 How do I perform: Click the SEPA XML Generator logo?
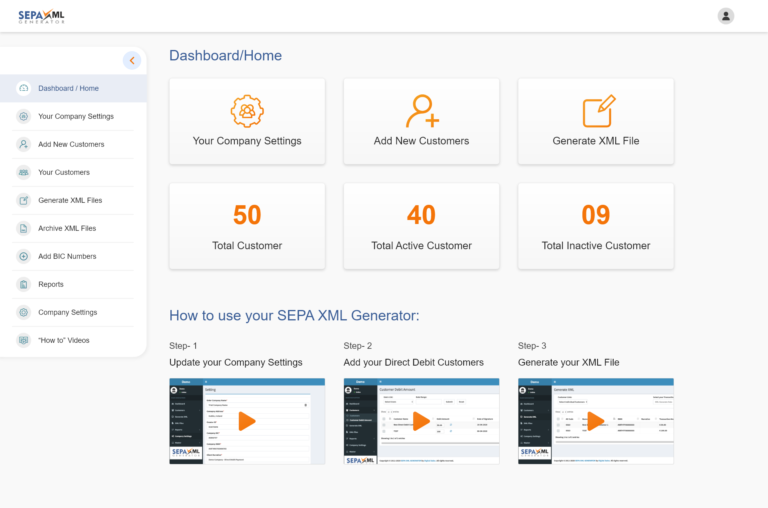[41, 16]
